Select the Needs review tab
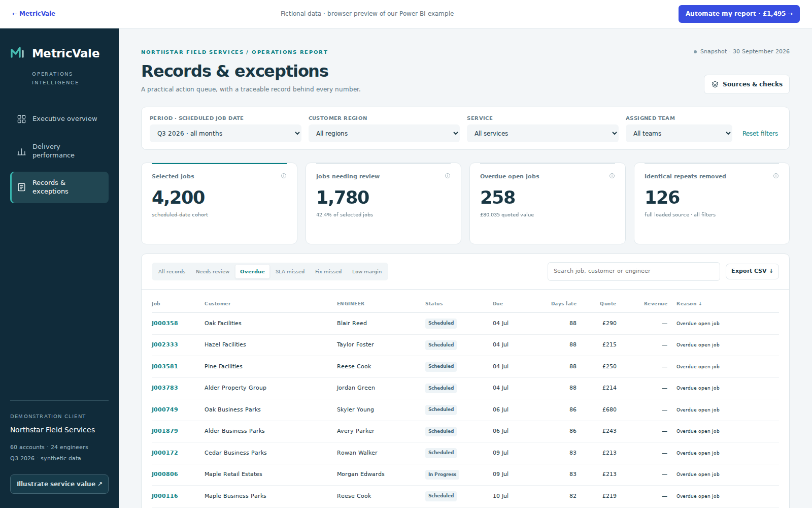 (x=213, y=272)
